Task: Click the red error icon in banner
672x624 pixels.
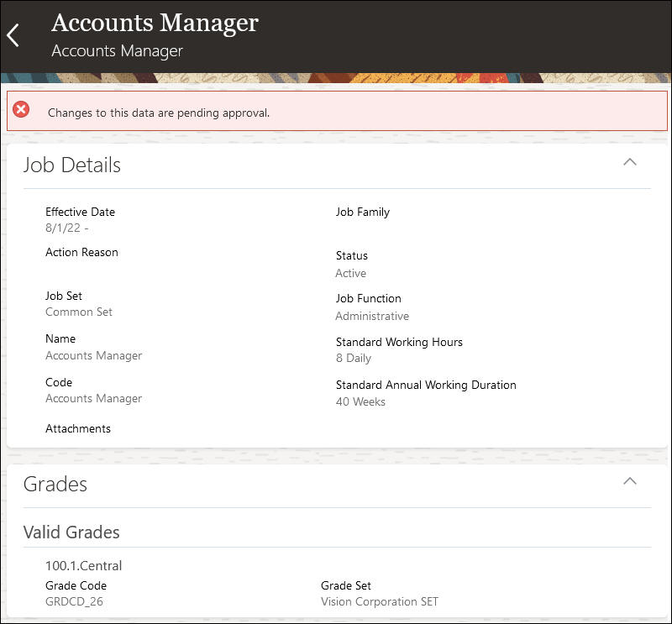Action: click(21, 109)
